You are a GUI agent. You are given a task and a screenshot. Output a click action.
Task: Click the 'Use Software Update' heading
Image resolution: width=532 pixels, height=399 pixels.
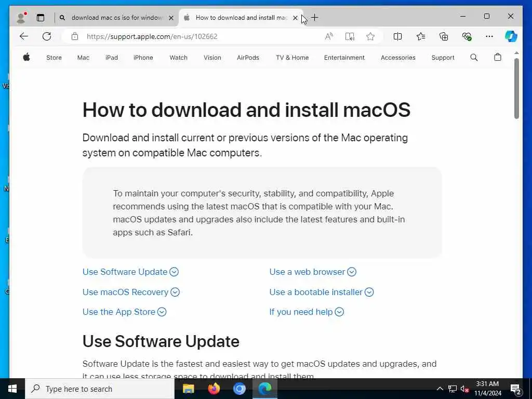click(161, 341)
